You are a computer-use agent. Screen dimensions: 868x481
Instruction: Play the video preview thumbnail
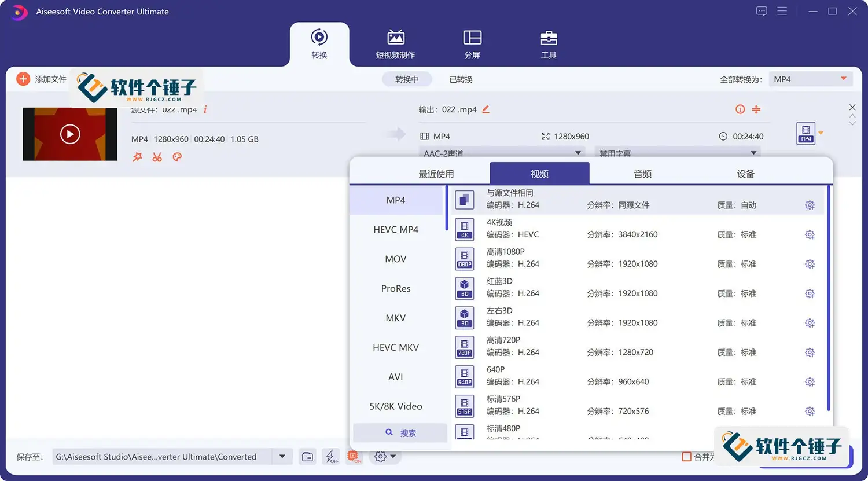69,134
